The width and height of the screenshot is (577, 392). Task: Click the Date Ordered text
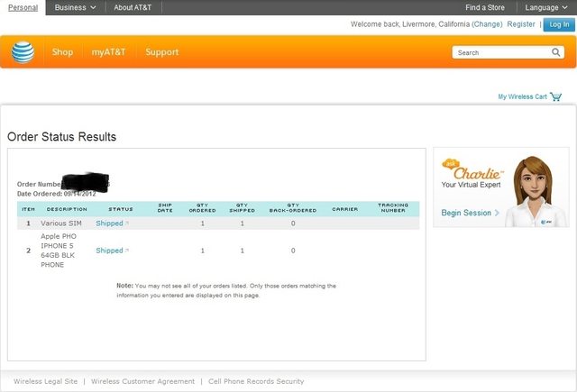coord(56,194)
